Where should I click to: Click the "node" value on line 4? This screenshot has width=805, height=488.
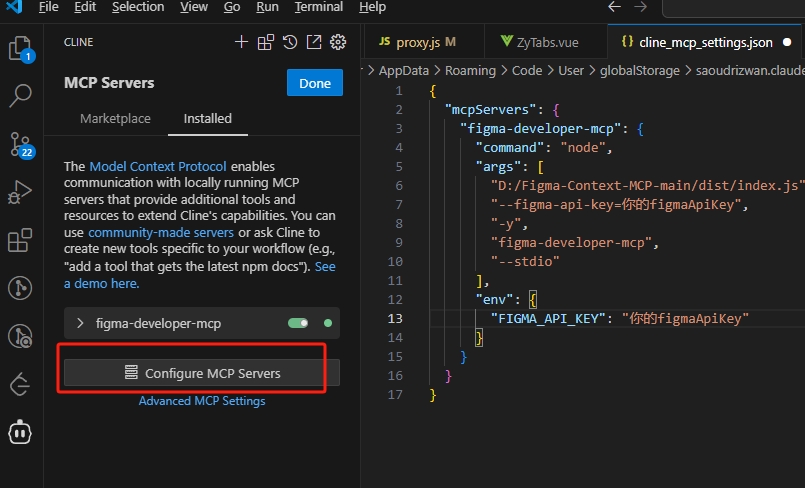(x=583, y=147)
